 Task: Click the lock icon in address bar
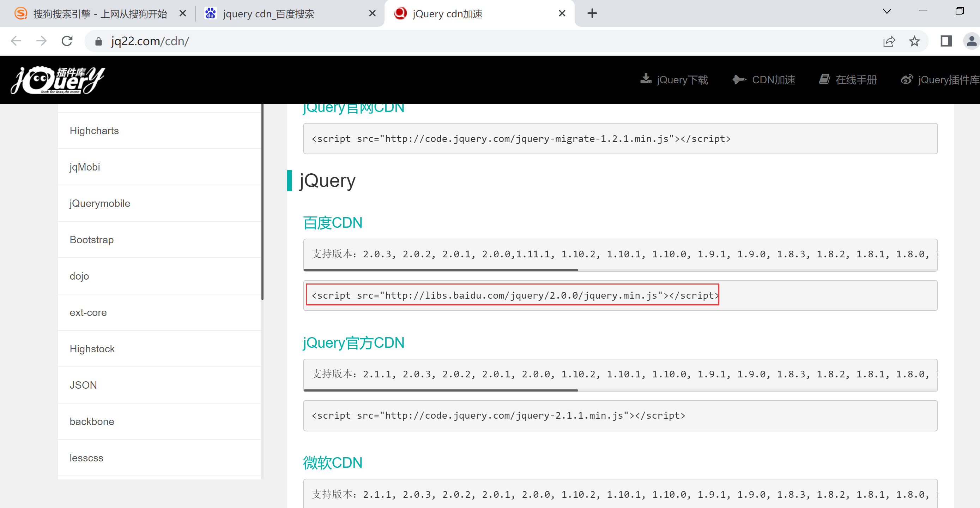pyautogui.click(x=98, y=41)
